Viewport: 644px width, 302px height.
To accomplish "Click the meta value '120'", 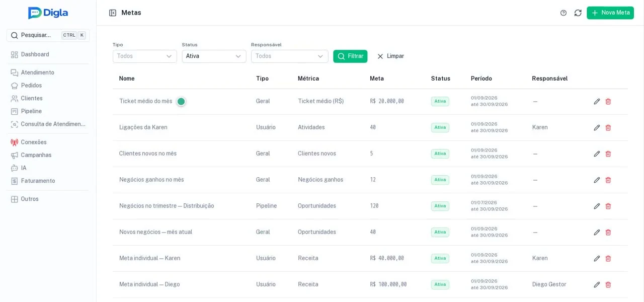I will [x=374, y=206].
